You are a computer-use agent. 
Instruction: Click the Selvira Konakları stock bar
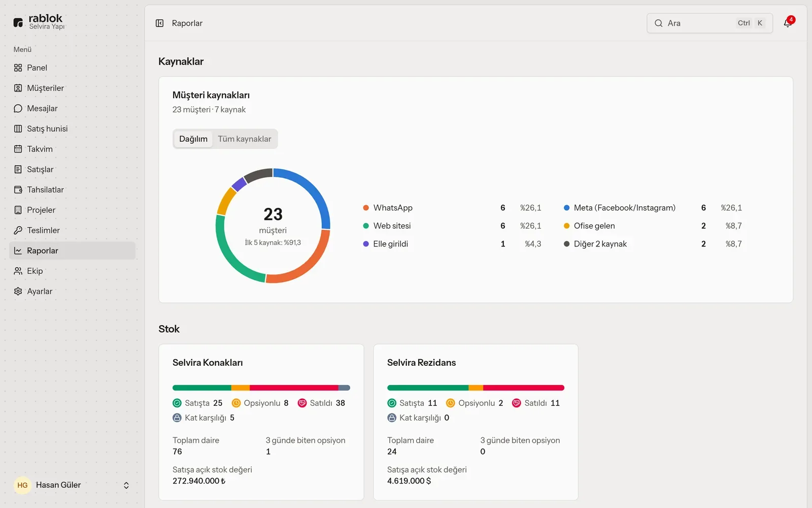[261, 388]
